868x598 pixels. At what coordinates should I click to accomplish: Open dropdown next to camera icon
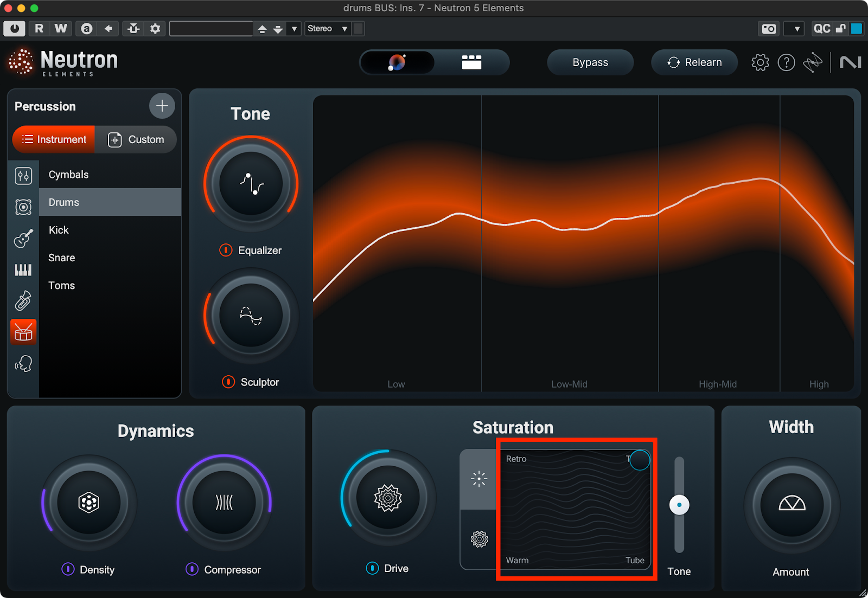(x=795, y=29)
